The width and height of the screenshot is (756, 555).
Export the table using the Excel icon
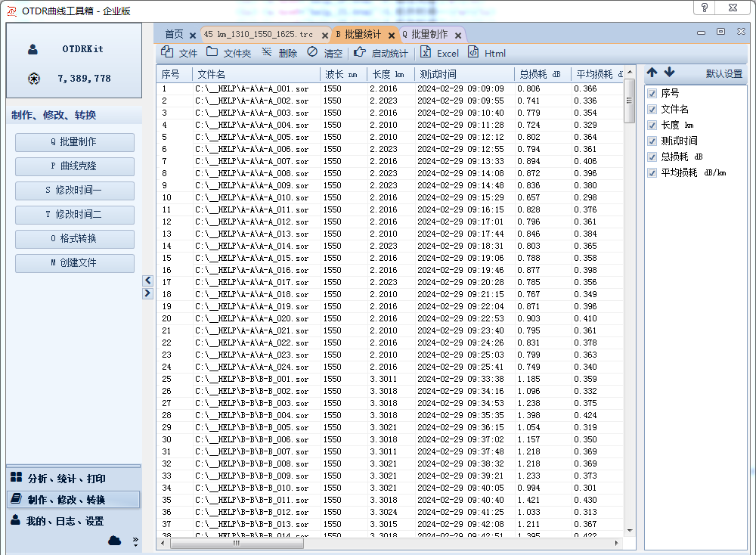(426, 53)
